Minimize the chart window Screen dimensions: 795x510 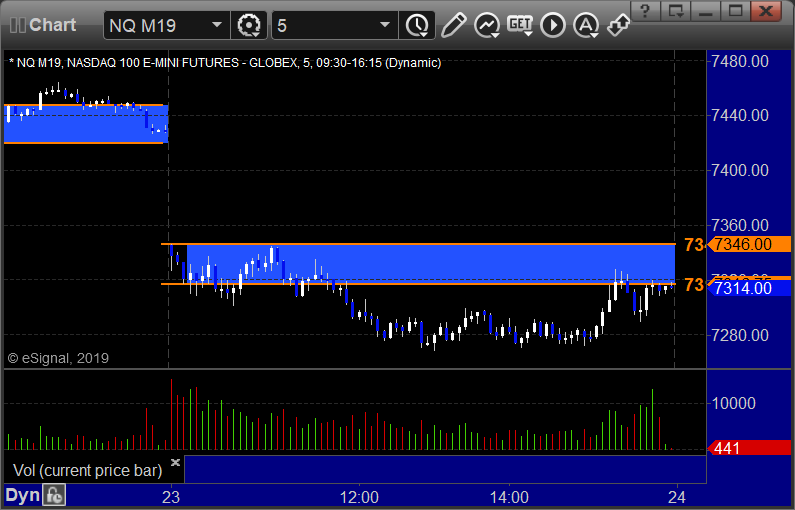(706, 10)
